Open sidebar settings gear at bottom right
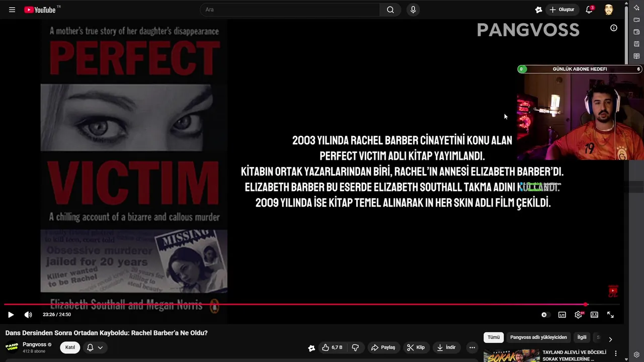Image resolution: width=644 pixels, height=362 pixels. click(637, 355)
